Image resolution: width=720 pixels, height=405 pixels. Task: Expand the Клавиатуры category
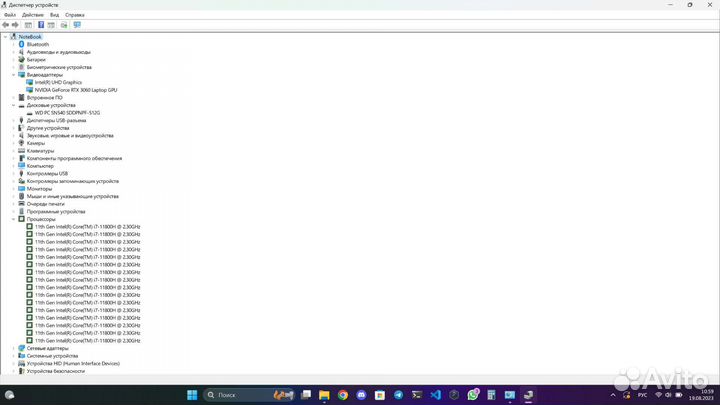coord(14,151)
